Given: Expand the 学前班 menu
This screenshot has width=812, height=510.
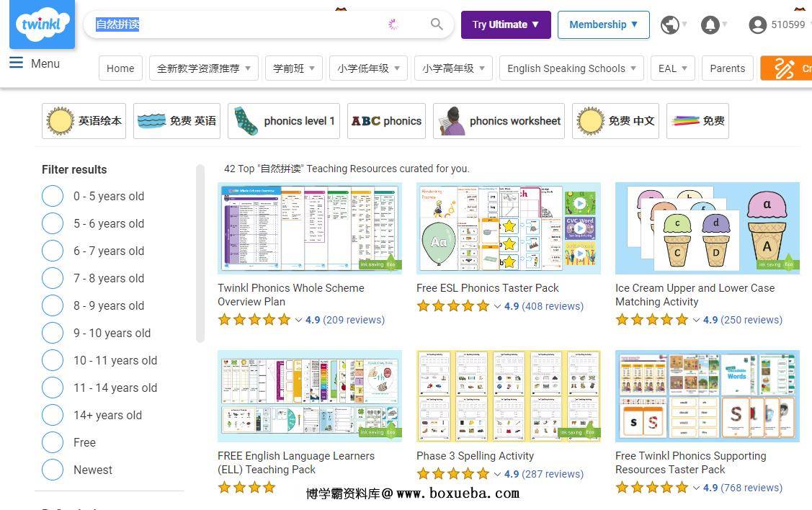Looking at the screenshot, I should (294, 68).
